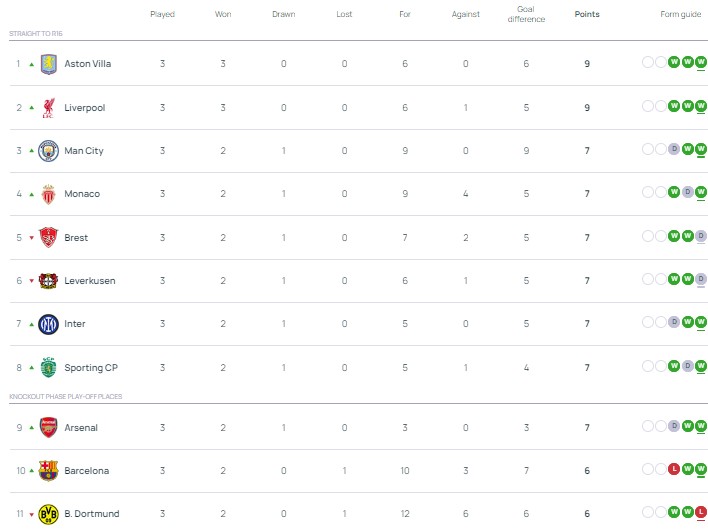
Task: Click the Leverkusen club crest
Action: pyautogui.click(x=48, y=281)
